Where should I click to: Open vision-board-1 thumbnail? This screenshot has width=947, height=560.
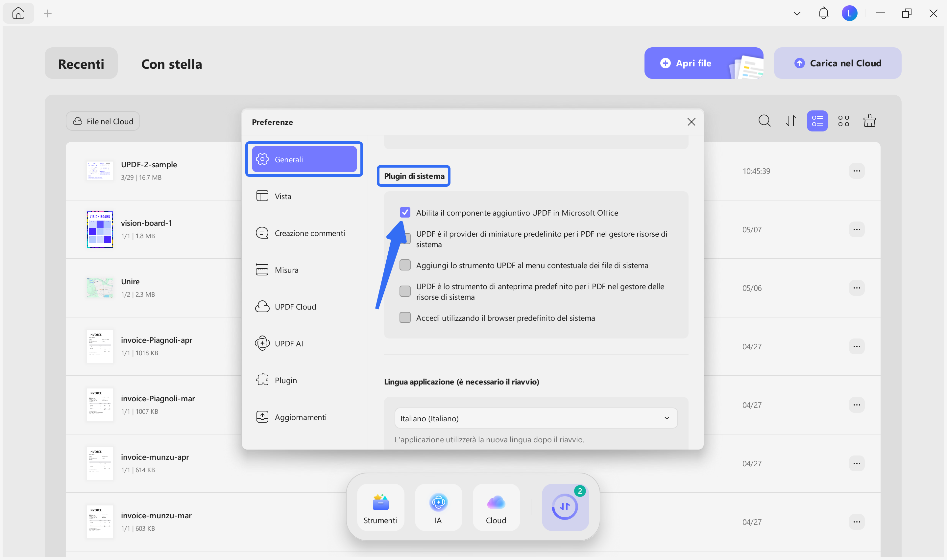pyautogui.click(x=100, y=229)
